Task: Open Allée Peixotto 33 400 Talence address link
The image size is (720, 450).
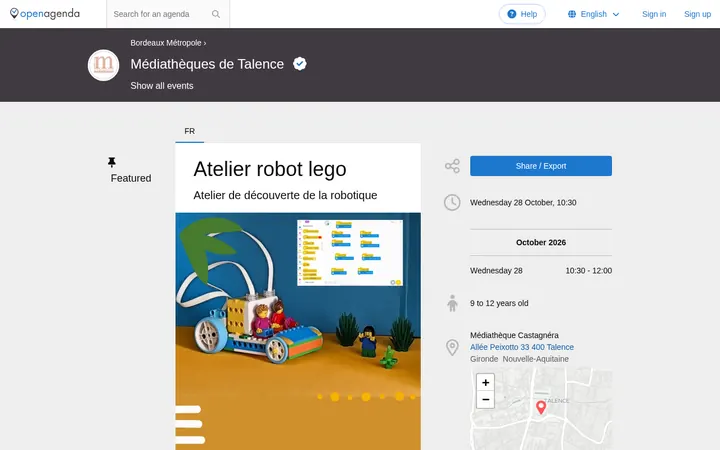Action: click(x=522, y=347)
